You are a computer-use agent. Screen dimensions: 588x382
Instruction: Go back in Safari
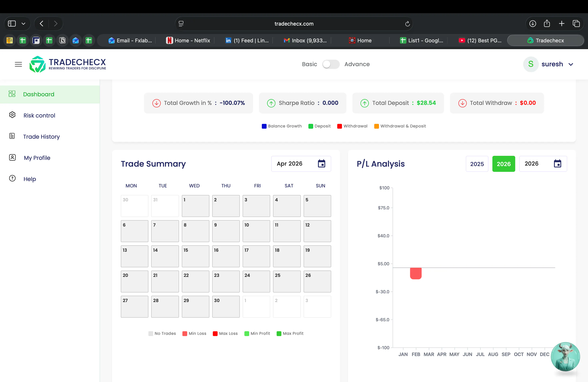42,24
